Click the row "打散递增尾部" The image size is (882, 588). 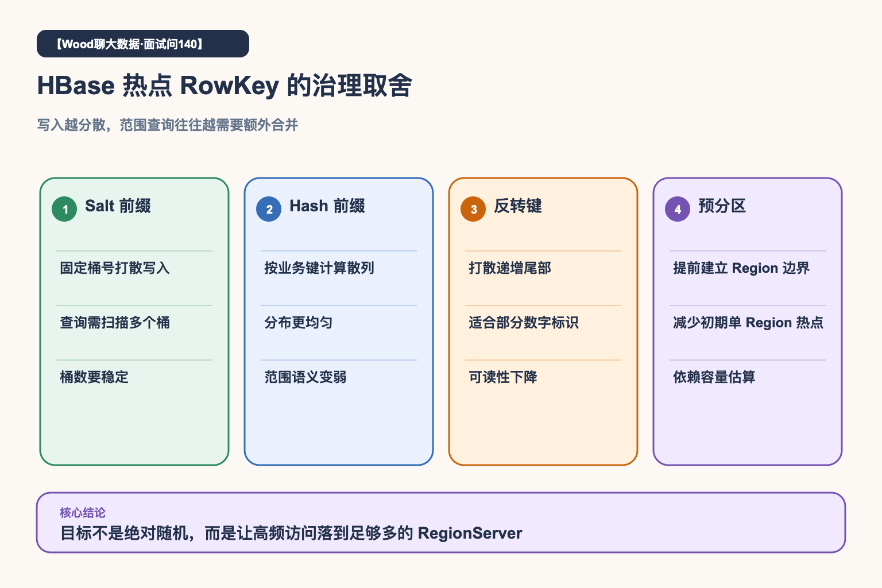(510, 268)
